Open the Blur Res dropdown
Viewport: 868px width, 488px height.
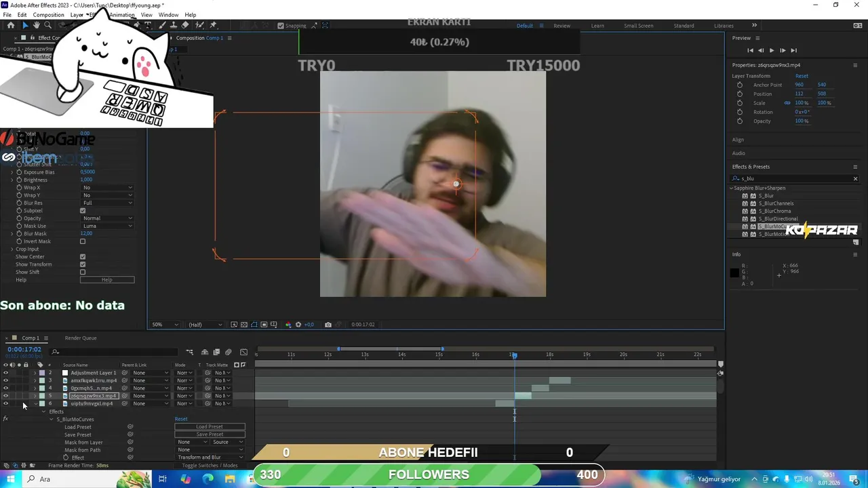click(107, 203)
